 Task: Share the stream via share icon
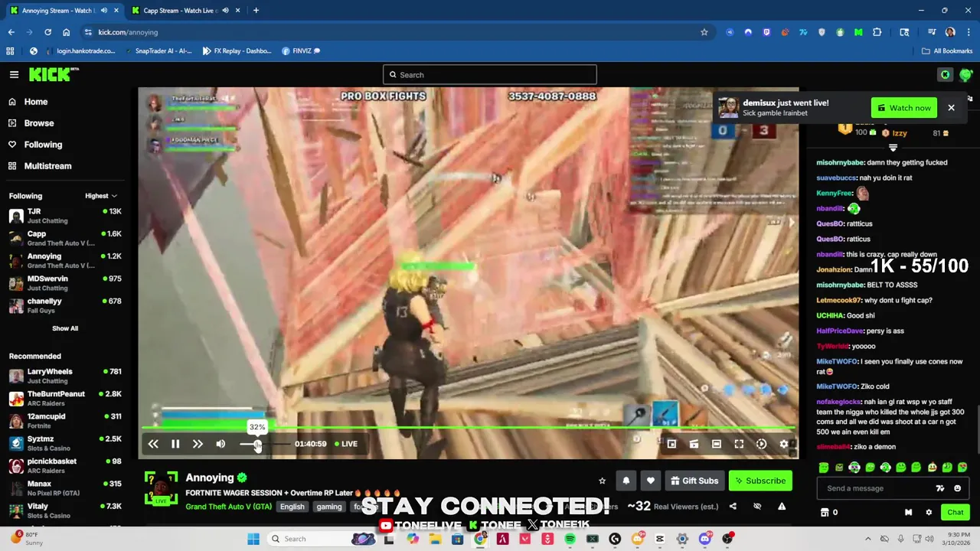coord(733,507)
